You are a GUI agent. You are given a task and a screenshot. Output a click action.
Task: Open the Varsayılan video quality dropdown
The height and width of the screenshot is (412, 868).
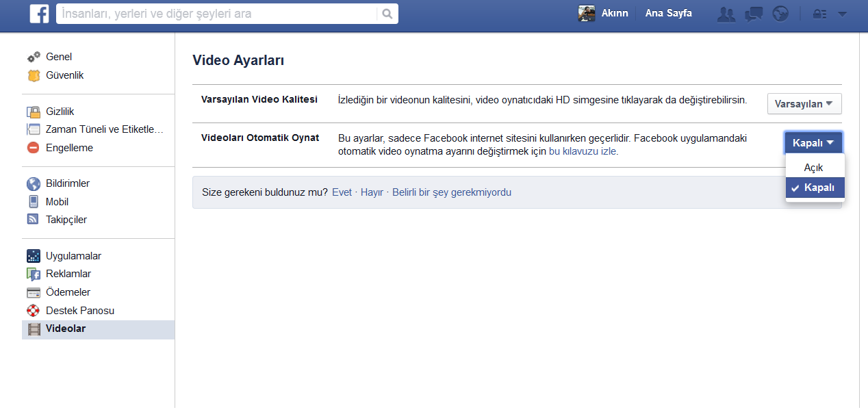(804, 104)
